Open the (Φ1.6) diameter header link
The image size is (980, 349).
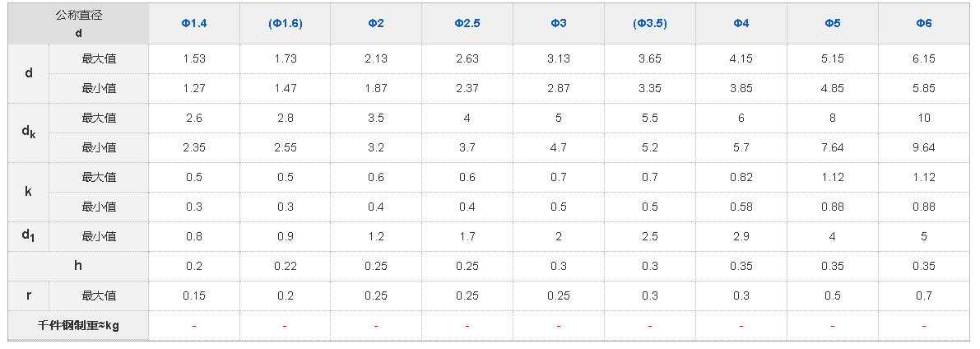286,23
